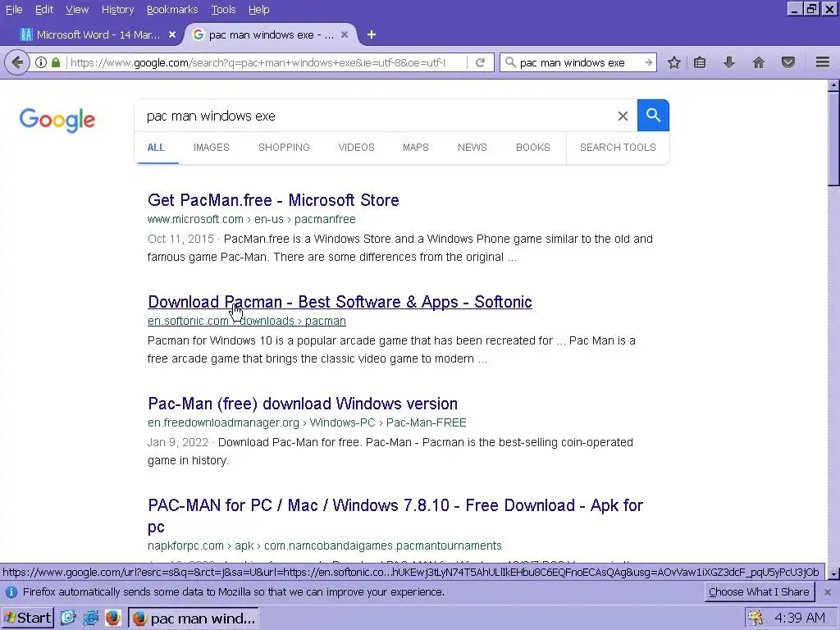Screen dimensions: 840x630
Task: Open the View menu
Action: (77, 10)
